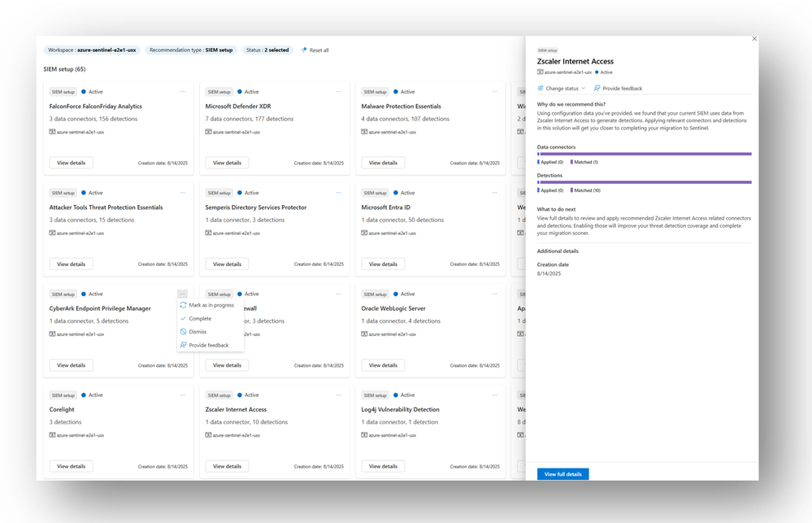Click the Provide feedback icon in details panel
This screenshot has width=812, height=523.
[597, 88]
